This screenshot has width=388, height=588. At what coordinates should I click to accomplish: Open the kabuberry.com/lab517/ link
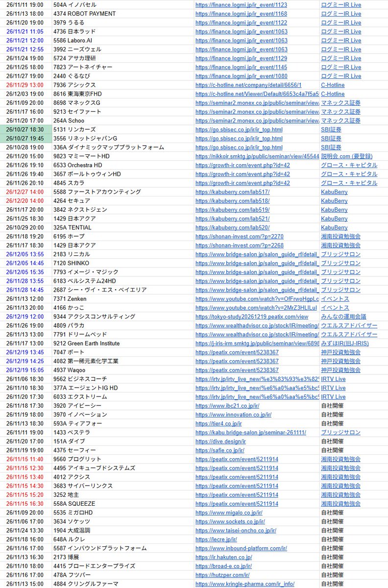[x=232, y=192]
